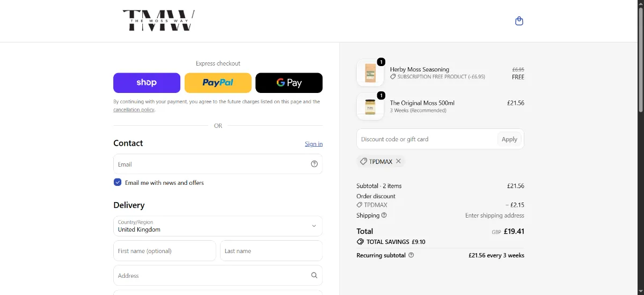Click the TMW The Moss Way logo
Viewport: 644px width, 295px height.
[158, 20]
